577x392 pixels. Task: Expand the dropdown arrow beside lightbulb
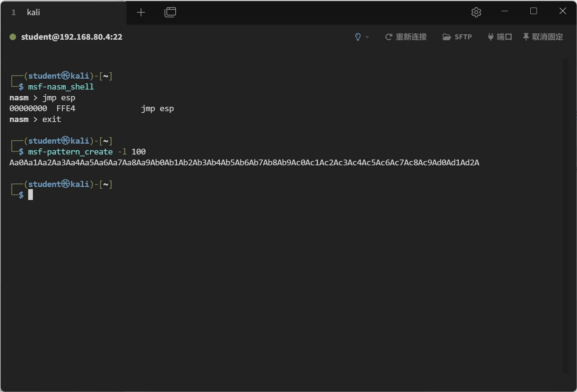click(x=367, y=37)
